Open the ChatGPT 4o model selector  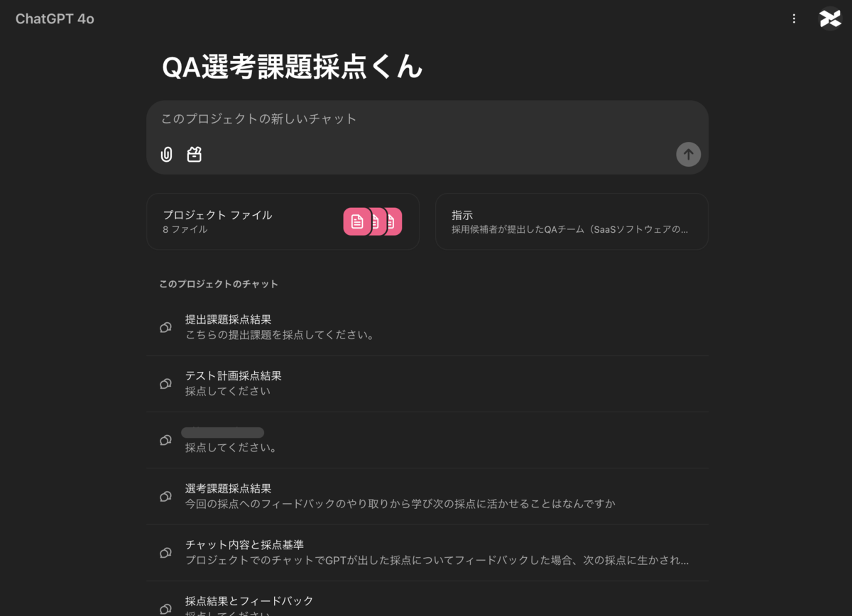(x=54, y=18)
